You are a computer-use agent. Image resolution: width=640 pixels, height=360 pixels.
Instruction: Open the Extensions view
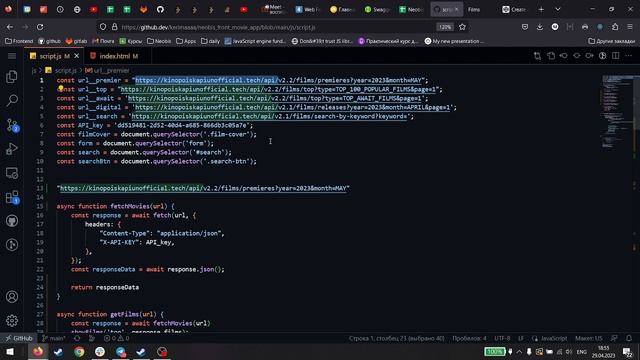point(12,197)
